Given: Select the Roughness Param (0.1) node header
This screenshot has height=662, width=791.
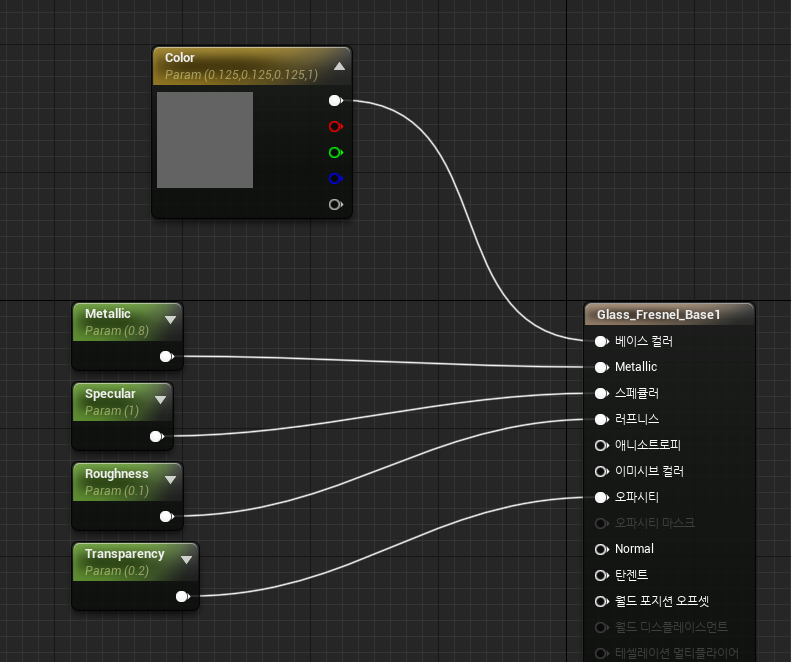Looking at the screenshot, I should [127, 482].
